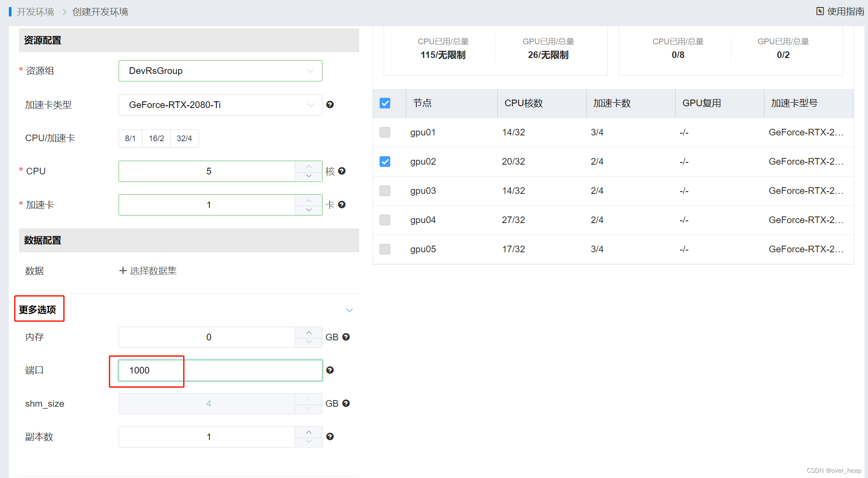
Task: Click help icon next to shm_size GB
Action: click(x=346, y=404)
